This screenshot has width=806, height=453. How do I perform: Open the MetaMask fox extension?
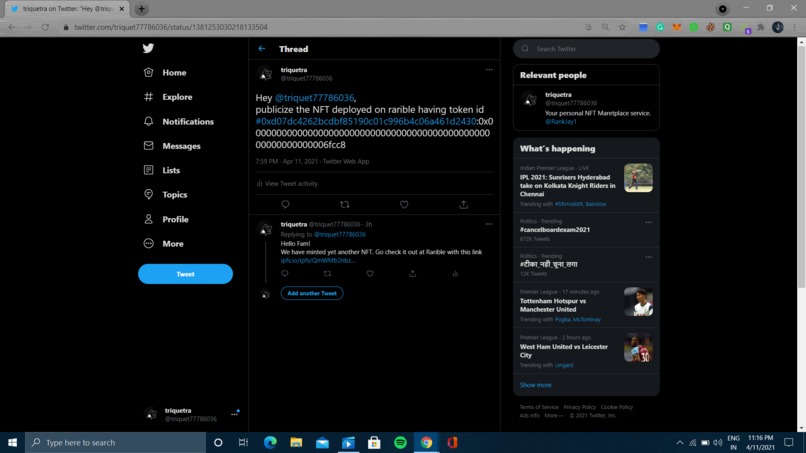[676, 27]
